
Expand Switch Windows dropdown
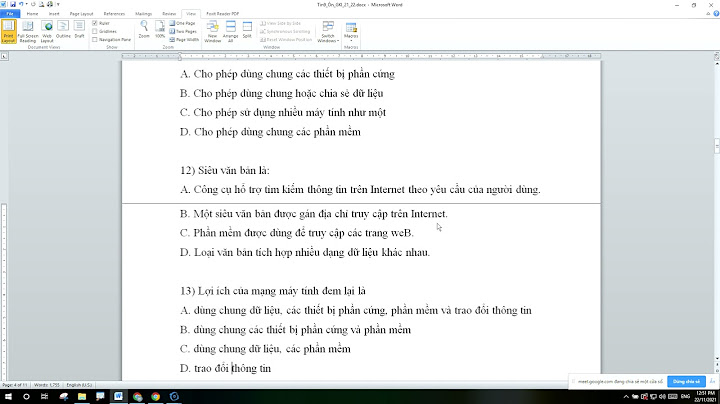(328, 31)
